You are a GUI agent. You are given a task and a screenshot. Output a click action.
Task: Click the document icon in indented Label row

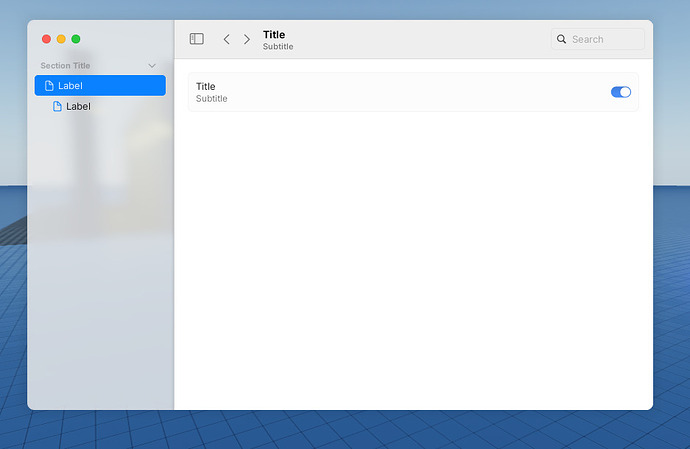pyautogui.click(x=57, y=106)
